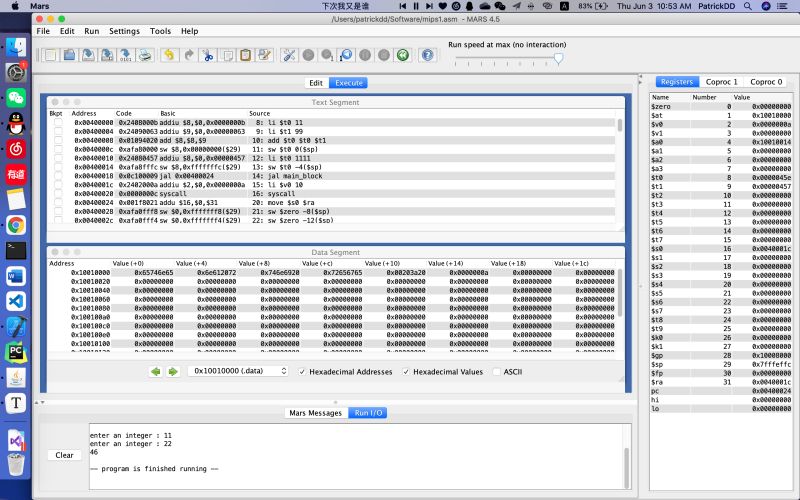Print the file using the printer icon
Viewport: 800px width, 500px height.
[145, 55]
